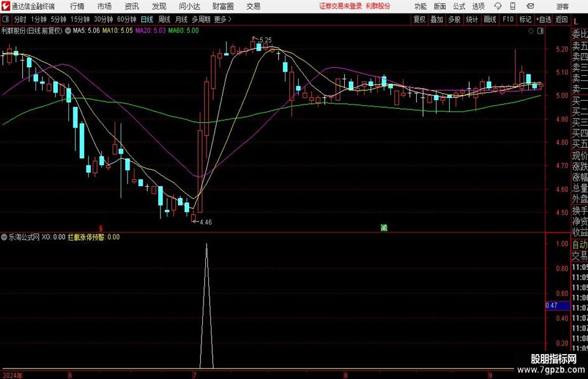Click the 5.25 high price marker
This screenshot has height=379, width=588.
(265, 40)
